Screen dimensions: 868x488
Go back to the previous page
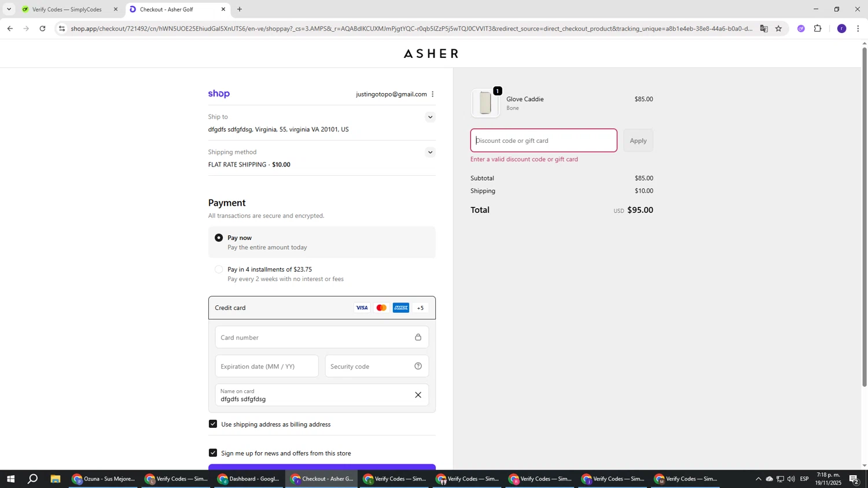coord(10,28)
